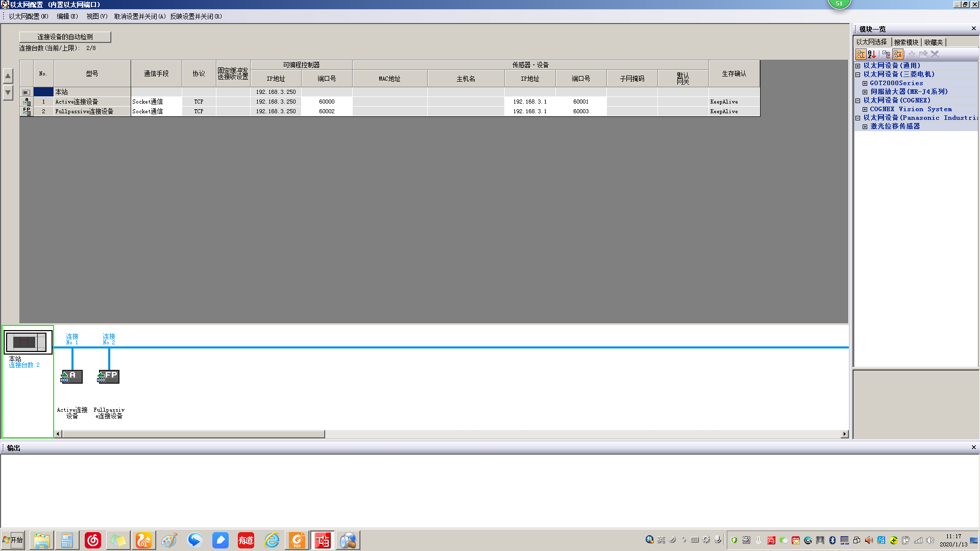980x551 pixels.
Task: Open the NetEase Cloud Music taskbar icon
Action: coord(93,540)
